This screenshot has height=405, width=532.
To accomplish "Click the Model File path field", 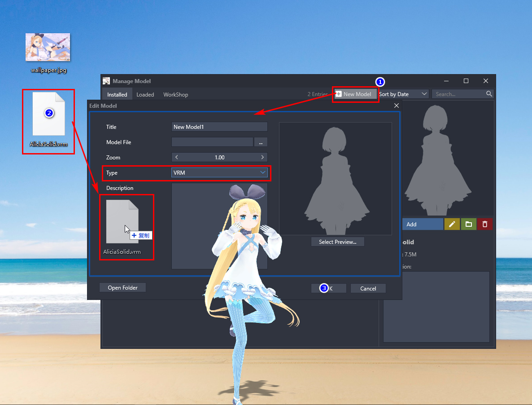I will (212, 142).
